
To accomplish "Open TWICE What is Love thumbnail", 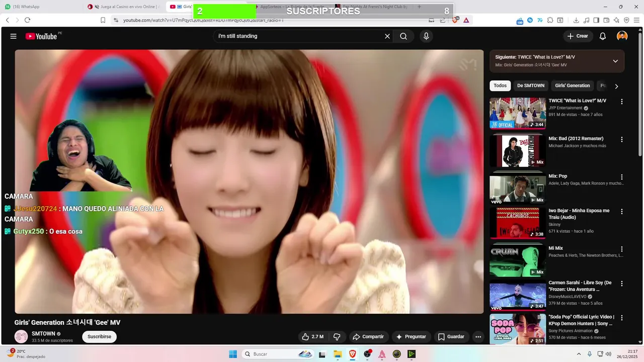I will pos(518,113).
